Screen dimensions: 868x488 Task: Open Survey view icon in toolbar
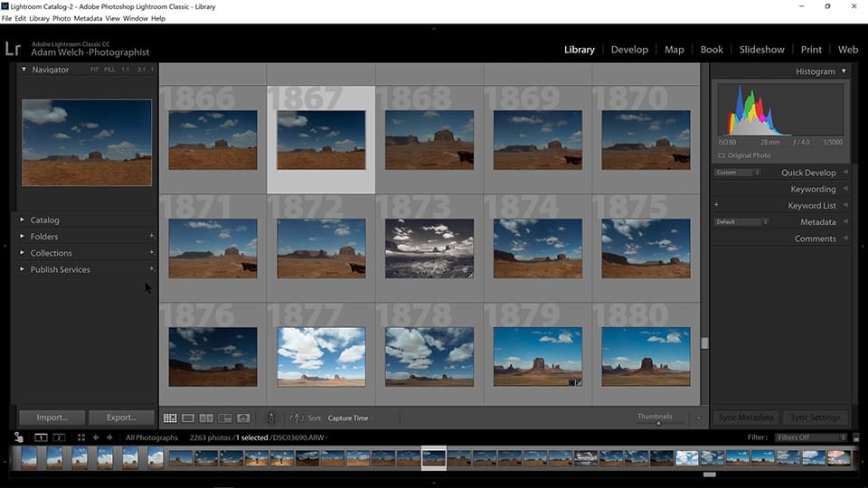[x=225, y=418]
